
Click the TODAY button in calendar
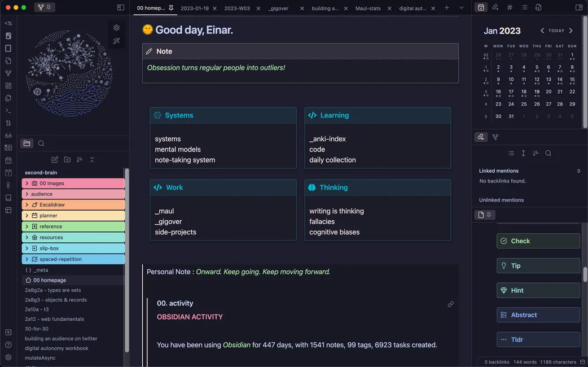click(556, 30)
